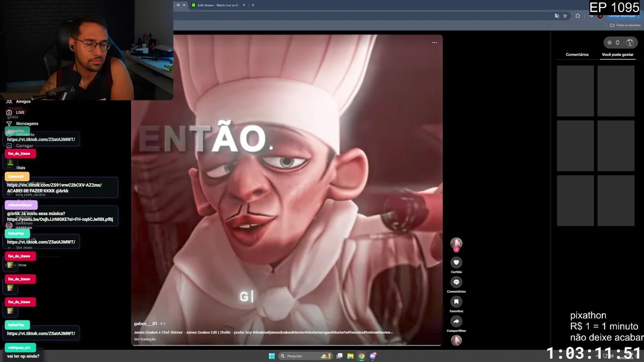Select the LIVE item in the TikTok sidebar
The height and width of the screenshot is (362, 644).
[20, 113]
